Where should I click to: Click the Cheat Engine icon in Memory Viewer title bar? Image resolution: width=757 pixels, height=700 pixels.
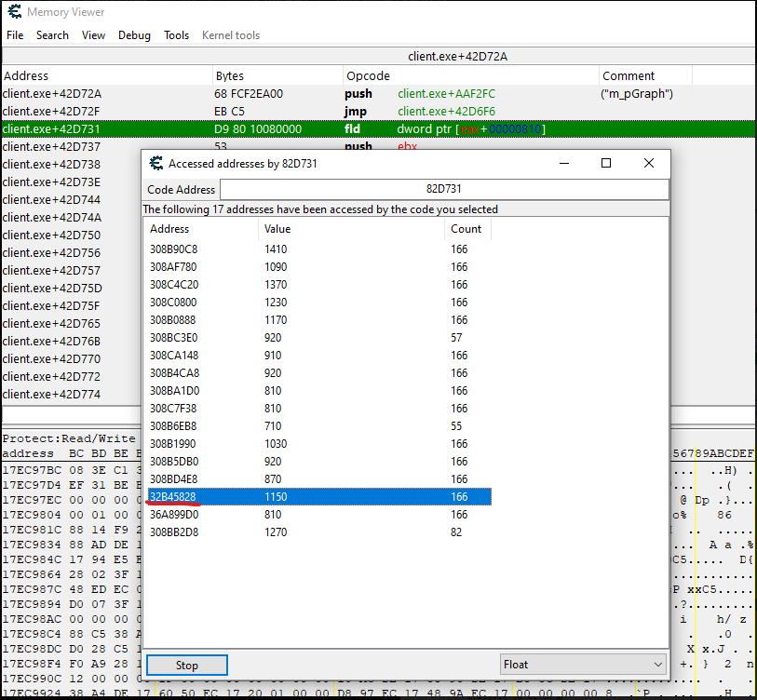[x=14, y=12]
